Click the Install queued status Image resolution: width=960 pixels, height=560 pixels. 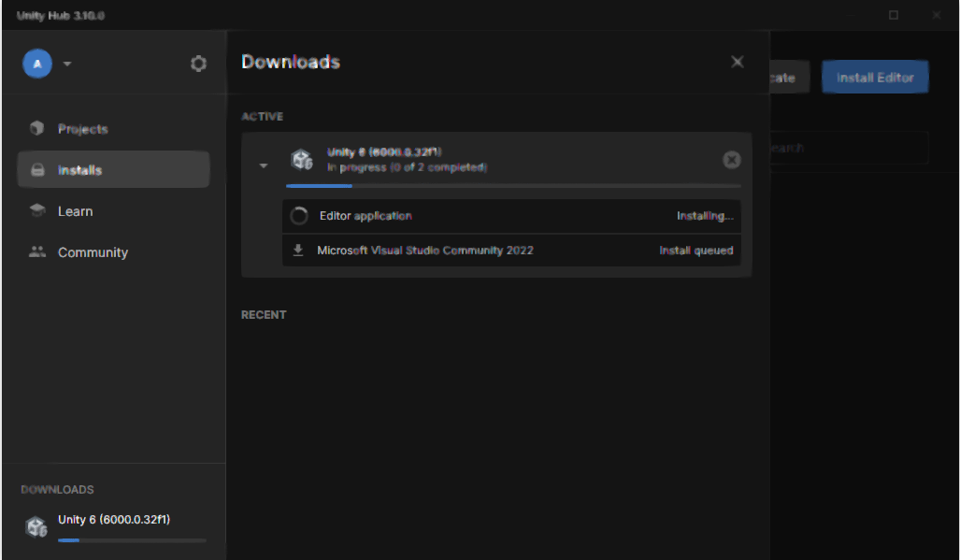(696, 251)
